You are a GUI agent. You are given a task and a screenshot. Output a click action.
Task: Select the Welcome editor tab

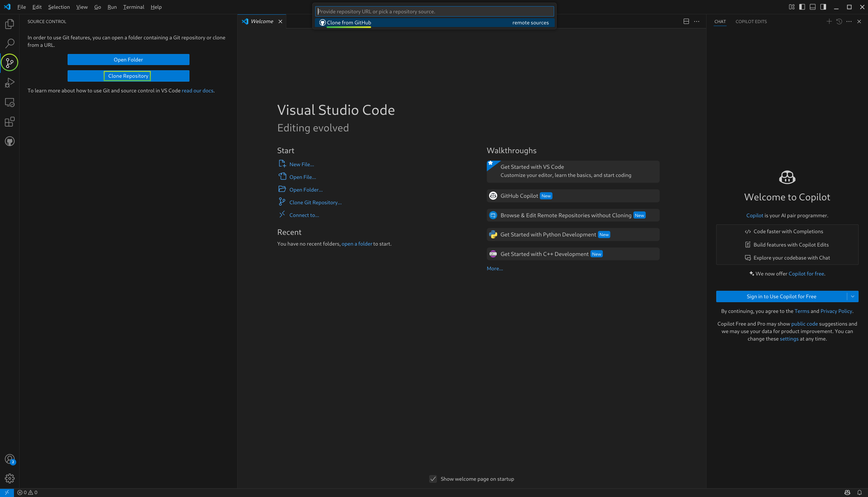click(x=262, y=21)
